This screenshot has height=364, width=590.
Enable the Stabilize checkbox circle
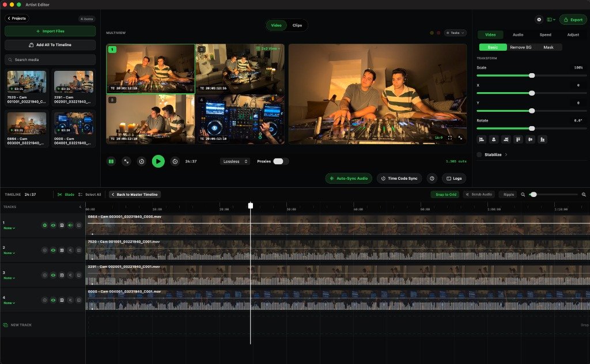(x=479, y=154)
